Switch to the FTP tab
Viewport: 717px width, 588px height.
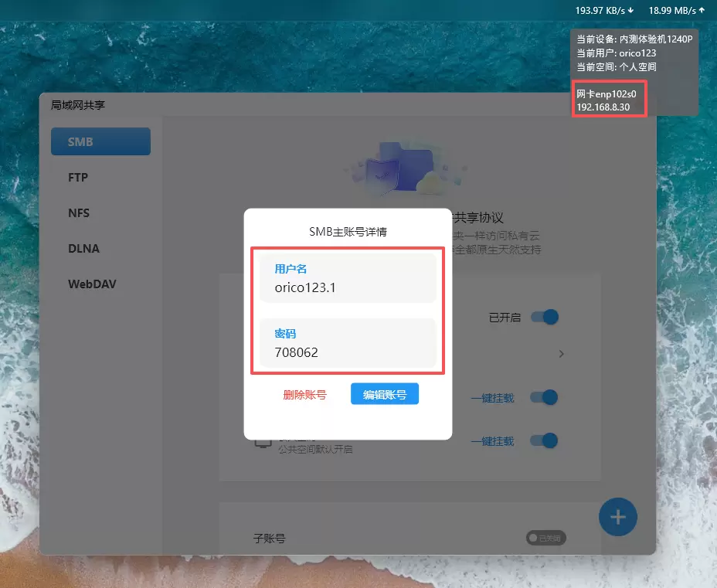(78, 178)
